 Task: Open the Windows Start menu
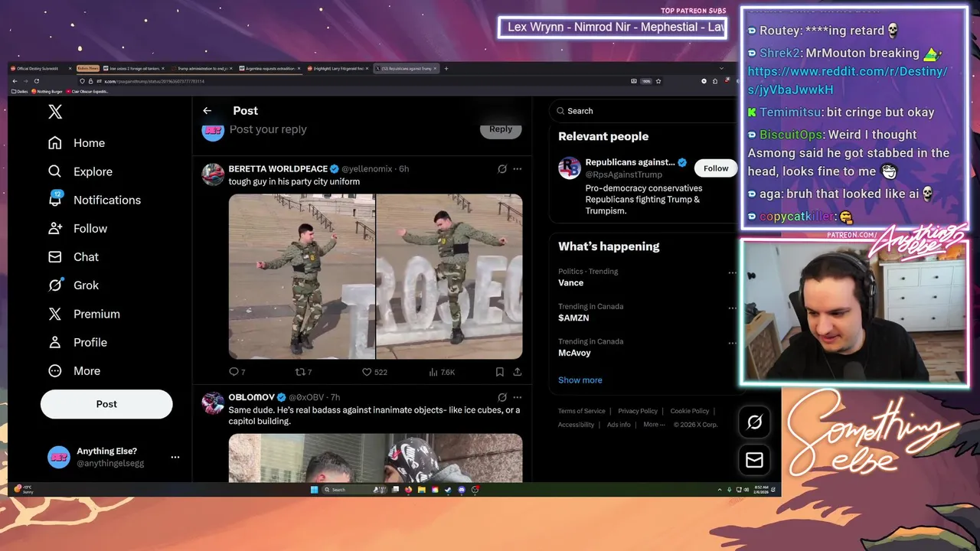[314, 490]
